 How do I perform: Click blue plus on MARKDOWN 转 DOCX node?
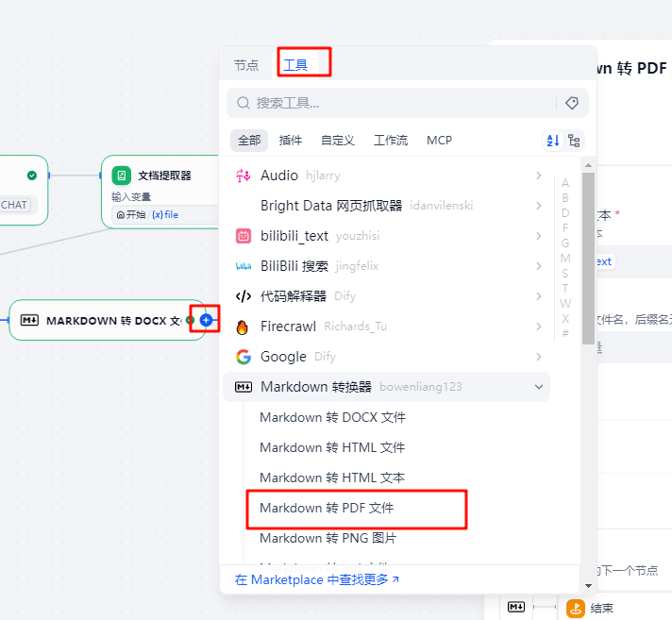pyautogui.click(x=206, y=320)
